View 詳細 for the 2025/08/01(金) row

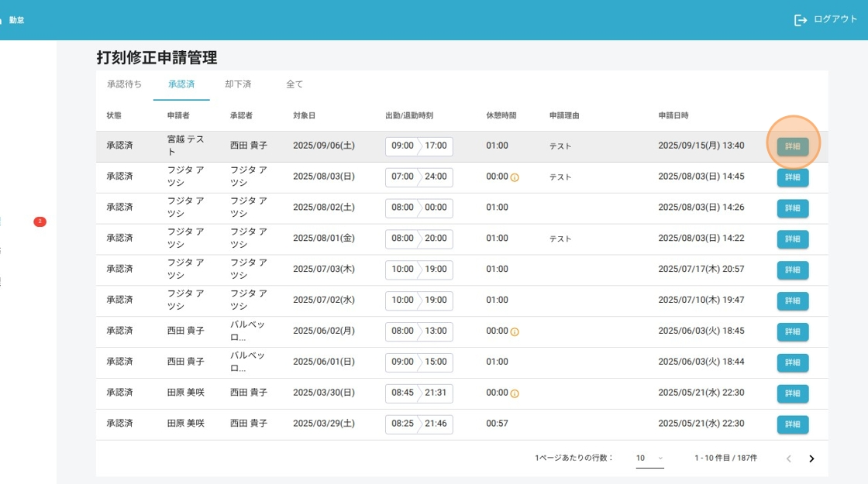coord(793,239)
